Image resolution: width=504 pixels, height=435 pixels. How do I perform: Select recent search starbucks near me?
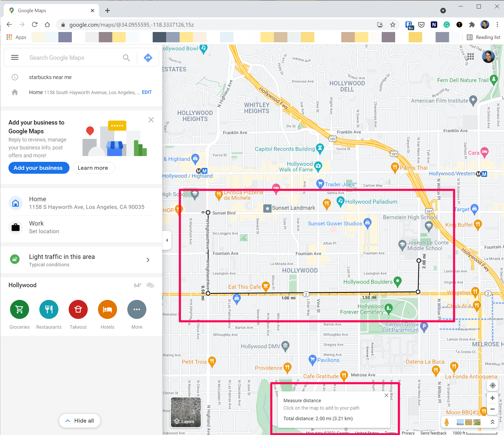click(x=50, y=77)
